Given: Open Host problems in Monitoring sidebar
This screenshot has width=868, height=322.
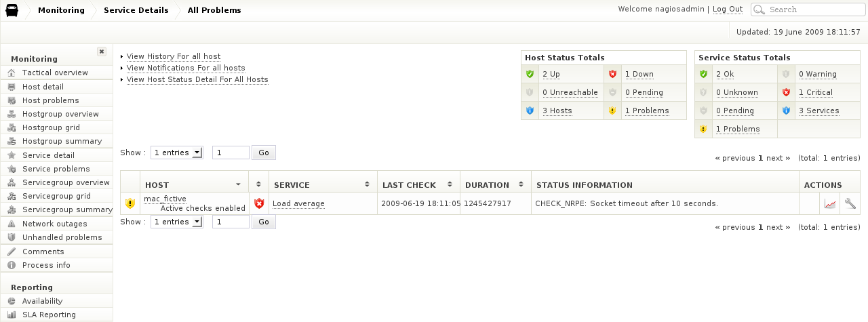Looking at the screenshot, I should point(50,100).
